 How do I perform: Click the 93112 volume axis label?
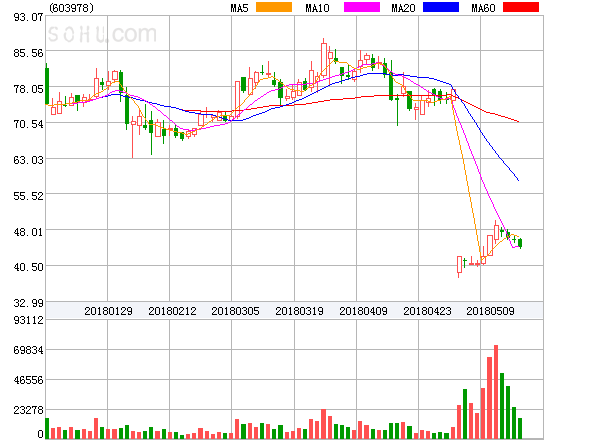(28, 320)
